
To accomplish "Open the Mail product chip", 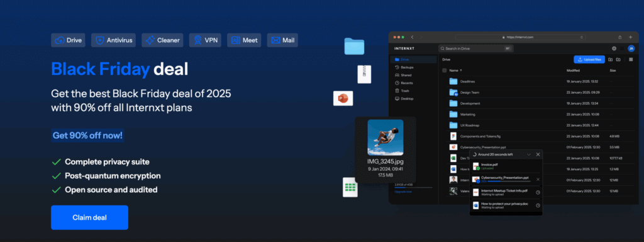I will pyautogui.click(x=282, y=40).
